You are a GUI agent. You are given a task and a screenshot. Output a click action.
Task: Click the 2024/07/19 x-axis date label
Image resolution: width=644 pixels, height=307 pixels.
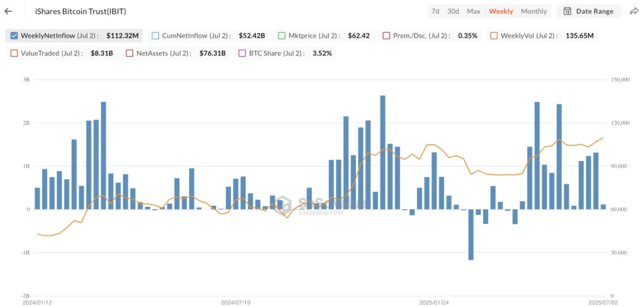tap(236, 303)
